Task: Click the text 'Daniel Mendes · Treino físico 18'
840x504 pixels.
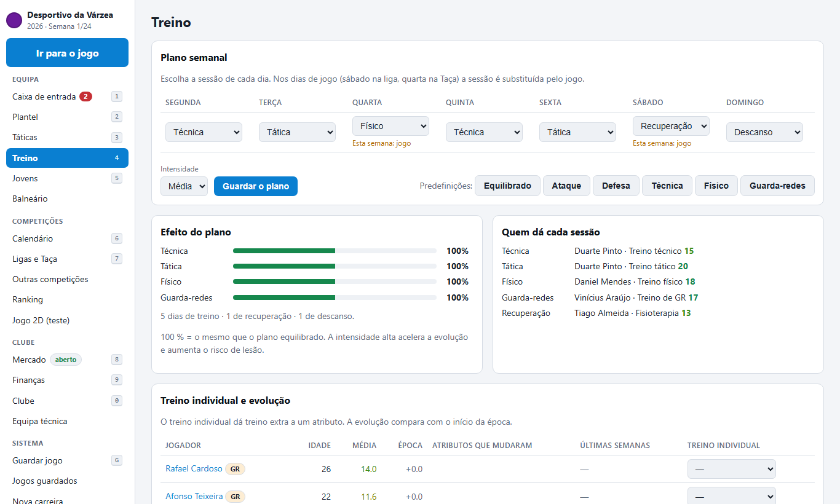Action: click(x=635, y=282)
